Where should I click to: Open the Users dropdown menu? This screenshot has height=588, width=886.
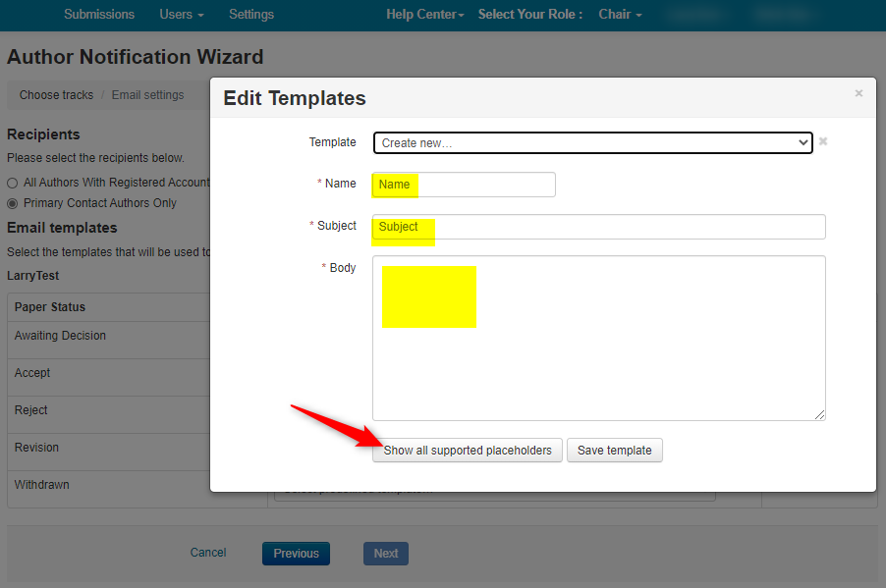[x=182, y=15]
